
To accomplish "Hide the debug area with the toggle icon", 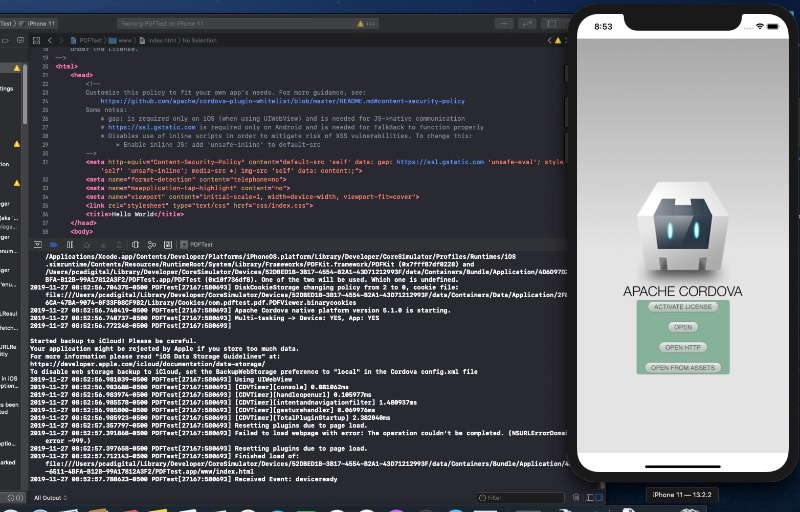I will point(37,243).
